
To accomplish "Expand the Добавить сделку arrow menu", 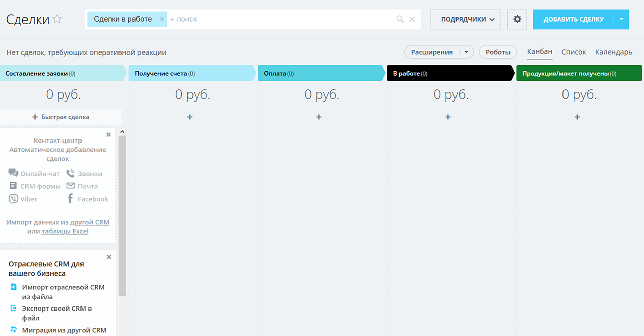I will (x=621, y=19).
